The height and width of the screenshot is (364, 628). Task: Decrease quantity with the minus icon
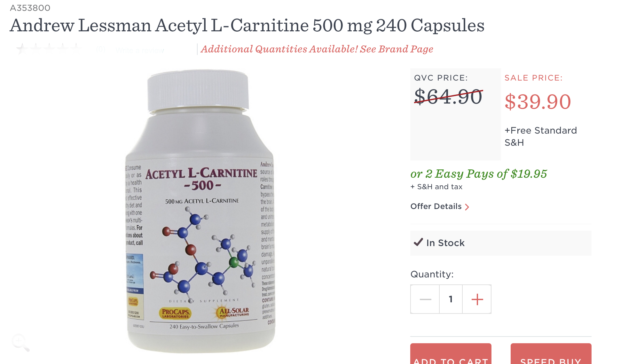point(425,299)
